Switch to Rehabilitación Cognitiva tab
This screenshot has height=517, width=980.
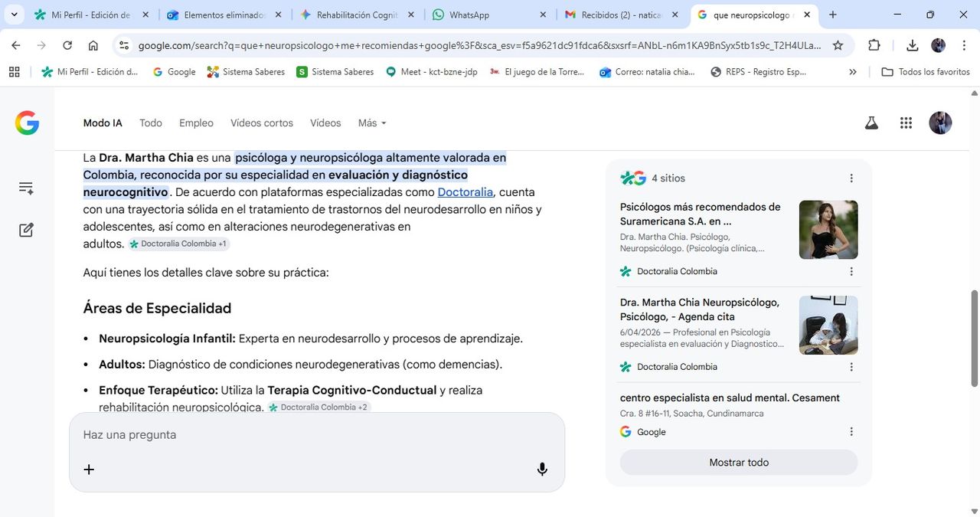point(357,15)
